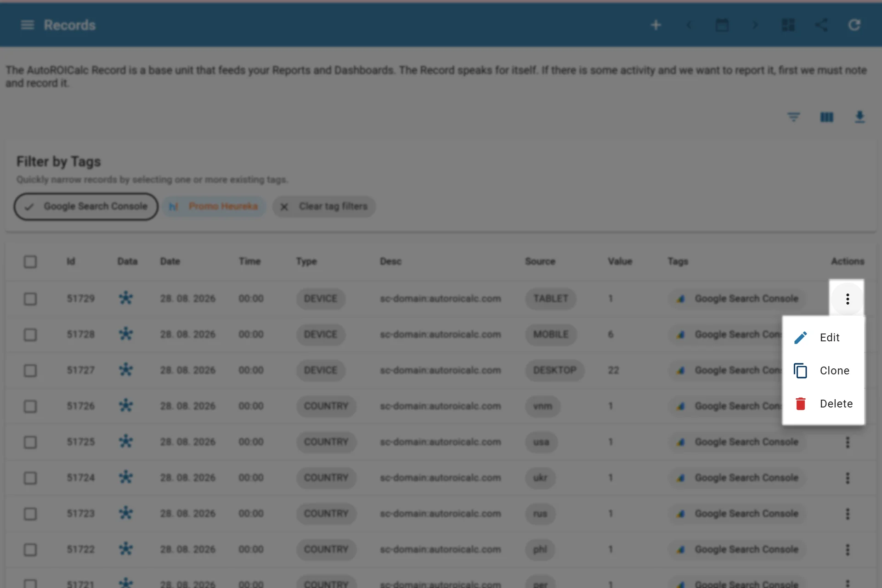The image size is (882, 588).
Task: Click data asterisk icon for record 51727
Action: point(126,370)
